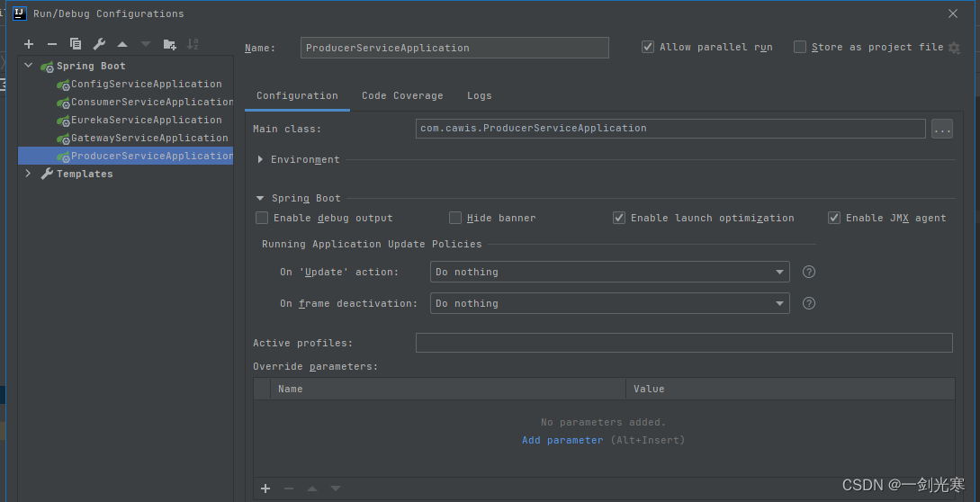Click IntelliJ logo in title bar

[20, 13]
